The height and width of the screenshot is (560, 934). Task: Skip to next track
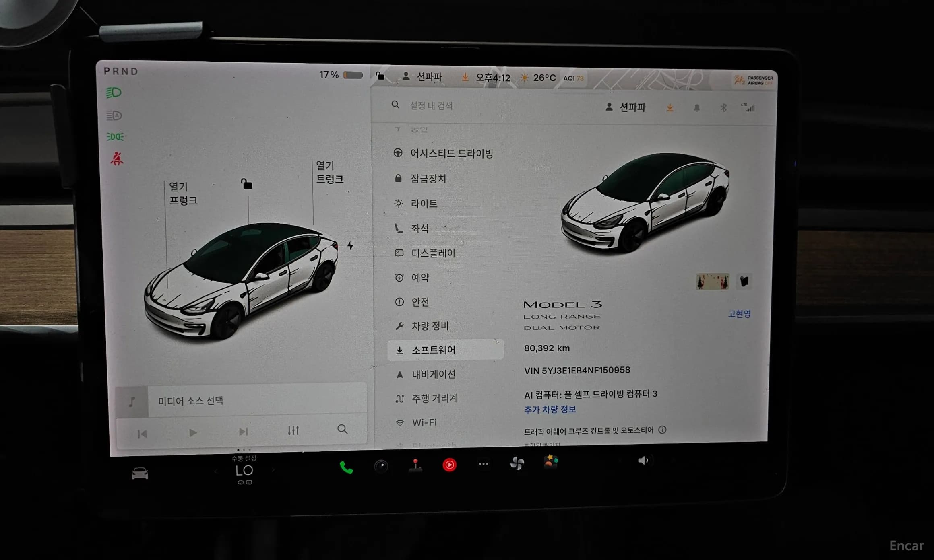tap(243, 432)
